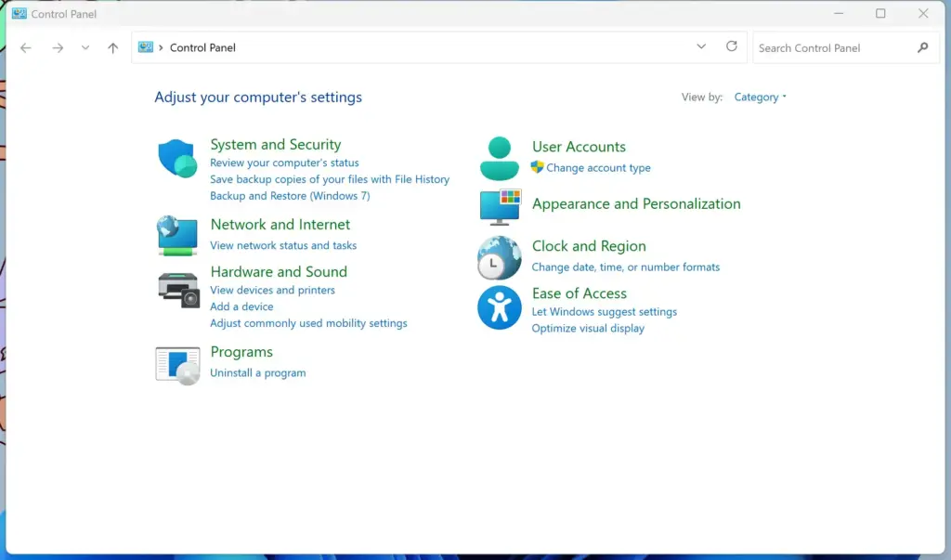951x560 pixels.
Task: Click the shield icon beside Change account type
Action: (537, 167)
